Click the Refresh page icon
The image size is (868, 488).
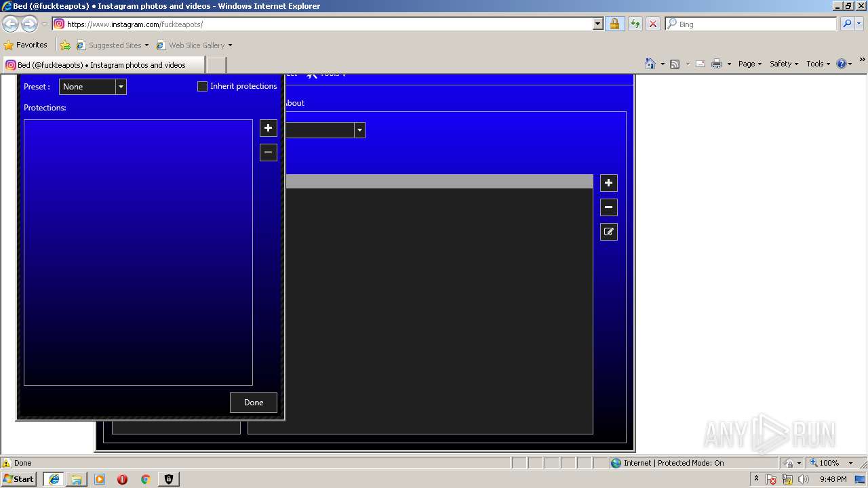click(635, 24)
